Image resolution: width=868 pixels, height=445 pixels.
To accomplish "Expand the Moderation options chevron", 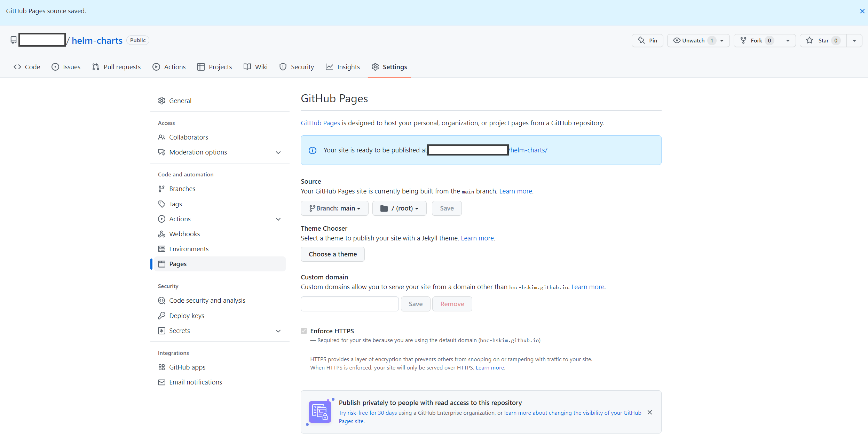I will [x=278, y=153].
